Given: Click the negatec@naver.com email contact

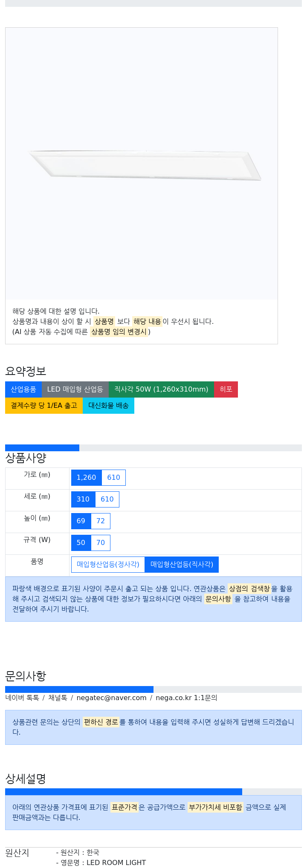Looking at the screenshot, I should [x=111, y=698].
